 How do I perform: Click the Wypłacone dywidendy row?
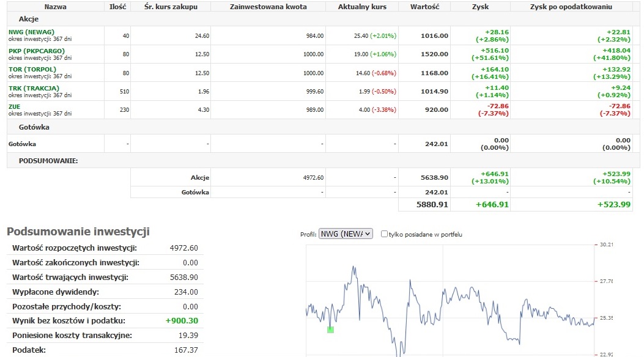[x=55, y=292]
